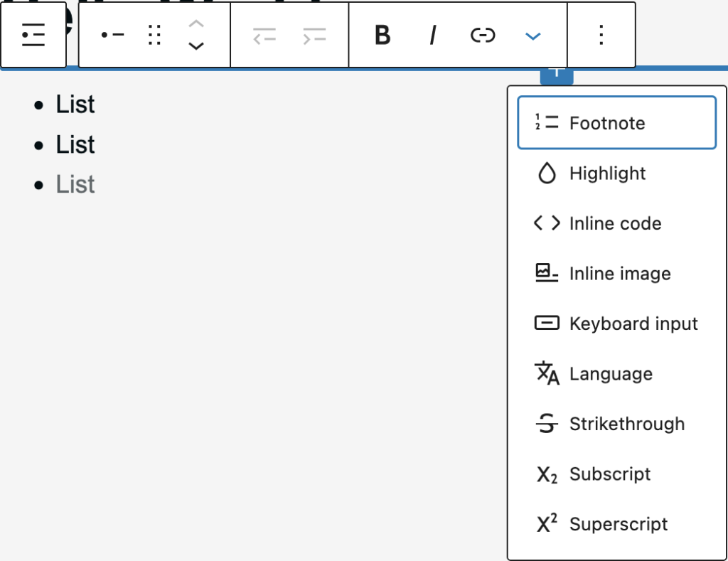This screenshot has height=561, width=728.
Task: Select Inline code option
Action: 617,223
